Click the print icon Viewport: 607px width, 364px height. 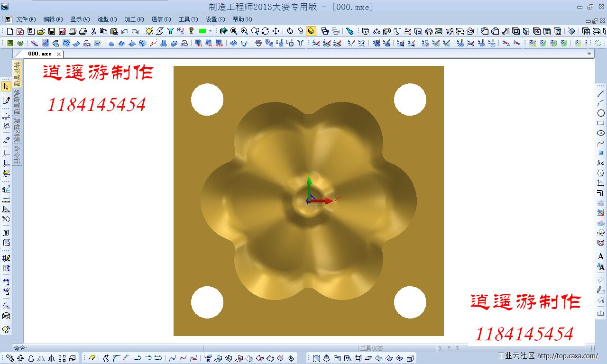pos(73,31)
